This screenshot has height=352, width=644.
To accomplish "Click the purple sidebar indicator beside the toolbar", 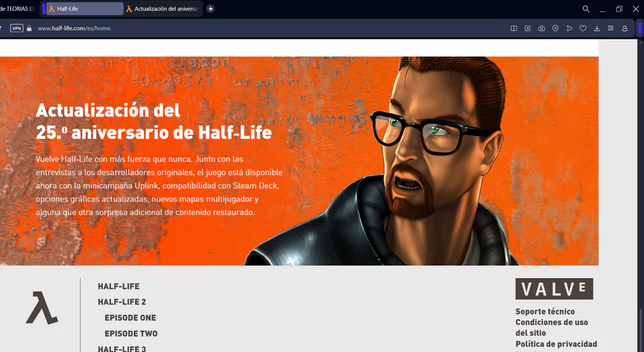I will (x=640, y=29).
